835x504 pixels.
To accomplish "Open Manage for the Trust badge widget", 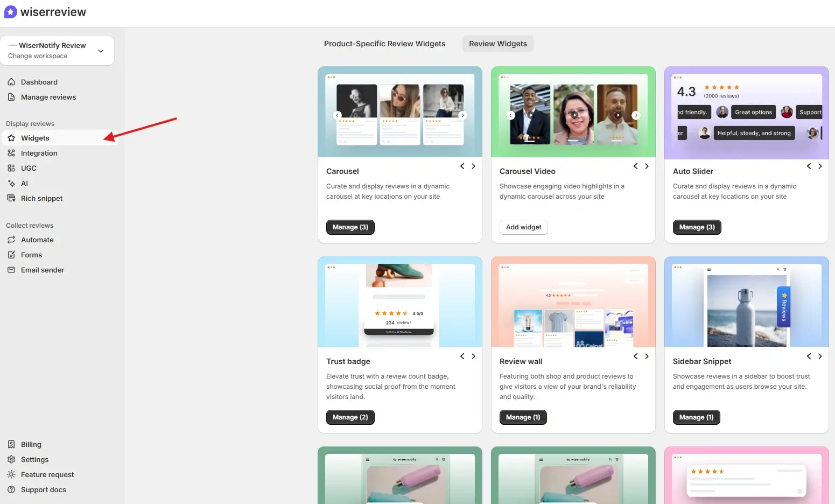I will coord(350,417).
